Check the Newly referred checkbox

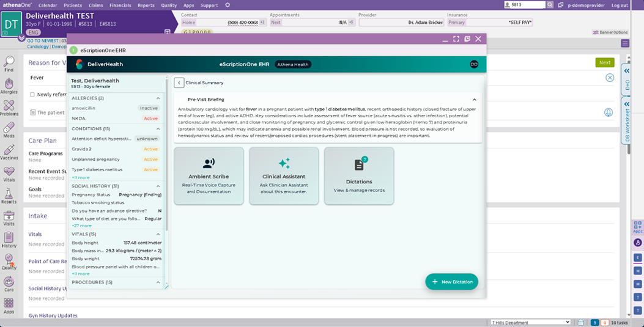click(32, 94)
